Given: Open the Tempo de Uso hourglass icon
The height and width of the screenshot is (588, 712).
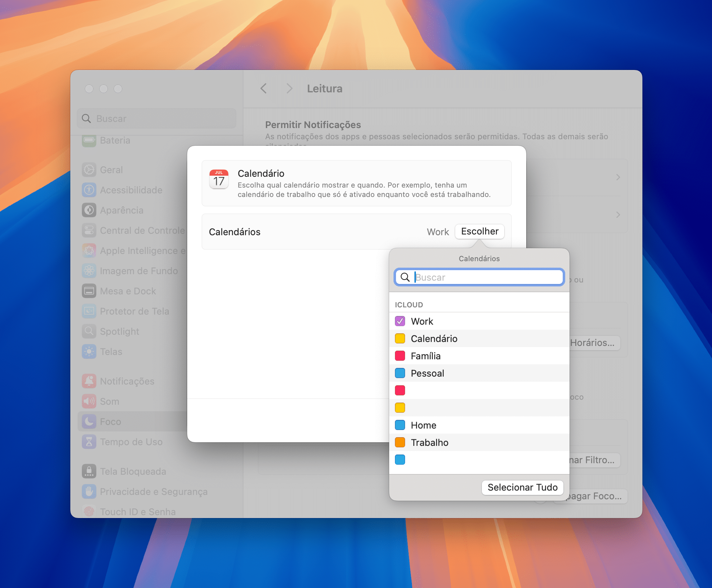Looking at the screenshot, I should tap(89, 442).
